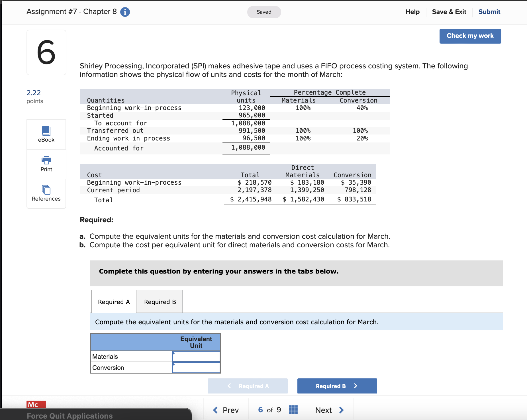Click the 'Equivalent Unit' column header
This screenshot has height=420, width=527.
coord(196,342)
